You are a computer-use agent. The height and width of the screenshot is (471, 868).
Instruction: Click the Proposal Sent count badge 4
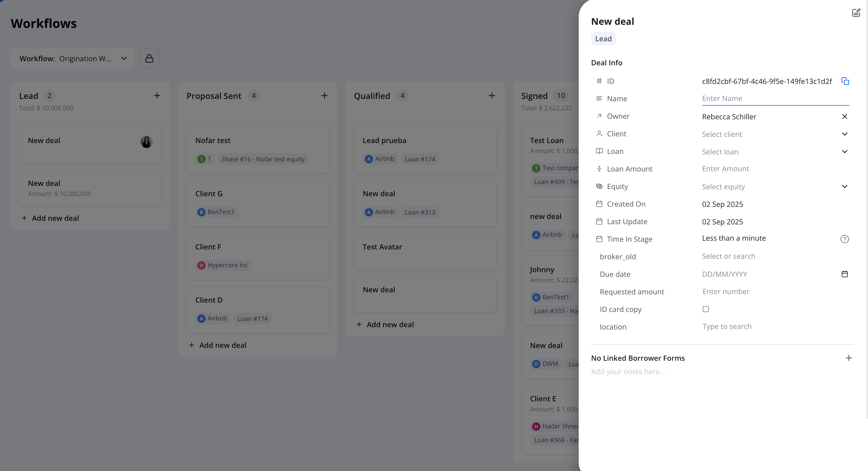coord(253,96)
